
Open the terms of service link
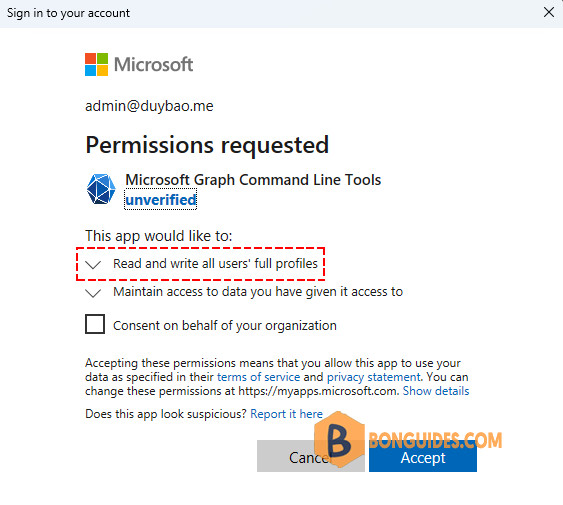pos(258,377)
